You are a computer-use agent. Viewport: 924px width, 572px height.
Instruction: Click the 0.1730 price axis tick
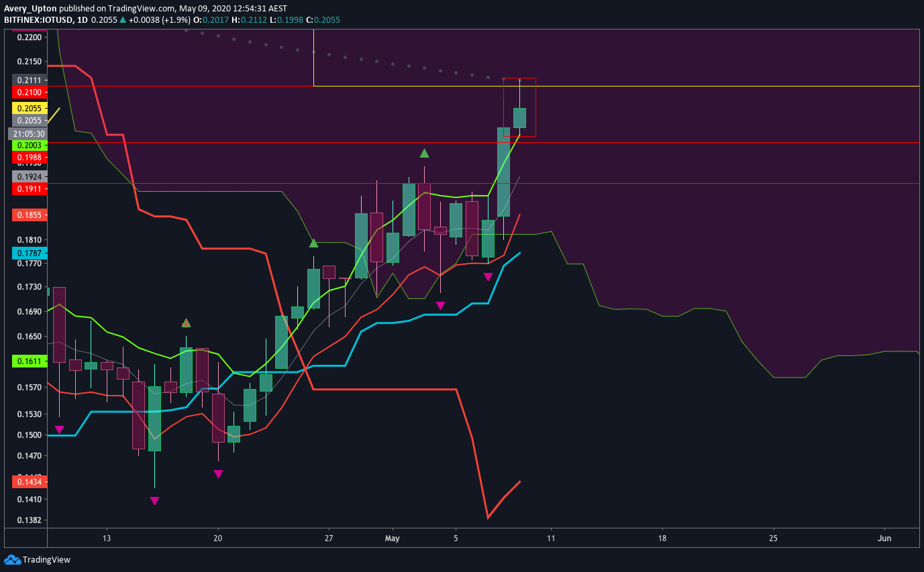[30, 287]
